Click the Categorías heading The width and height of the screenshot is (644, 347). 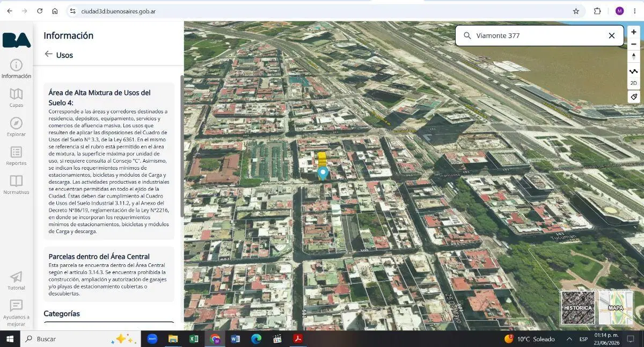click(62, 314)
